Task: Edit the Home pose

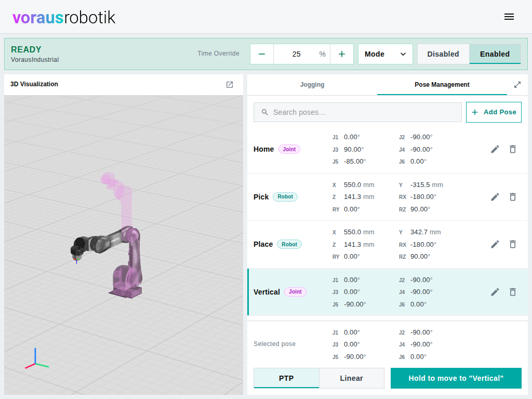Action: (495, 149)
